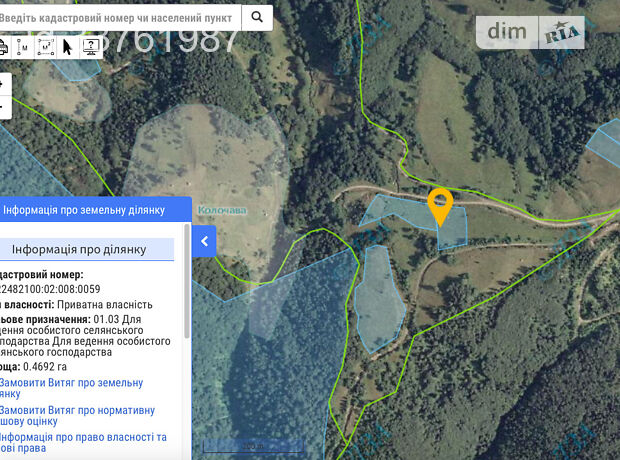
Task: Click the orange location marker pin
Action: pos(440,204)
